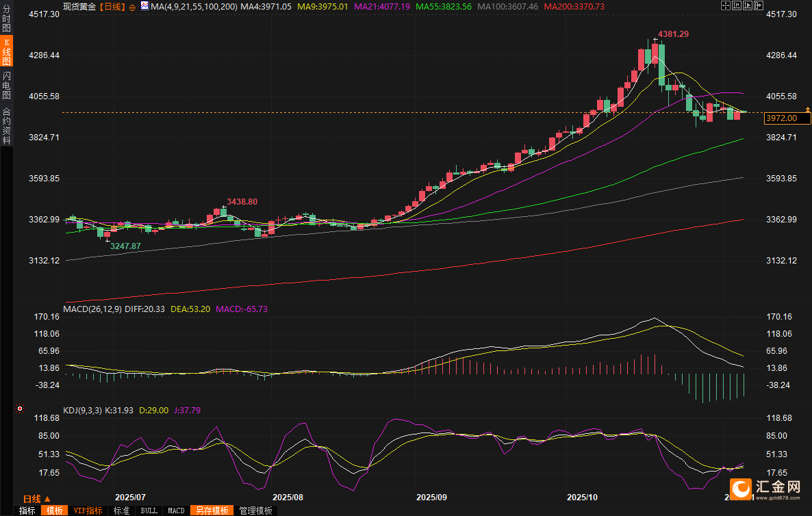Click the orange crosshair icon beside 日线

[133, 8]
